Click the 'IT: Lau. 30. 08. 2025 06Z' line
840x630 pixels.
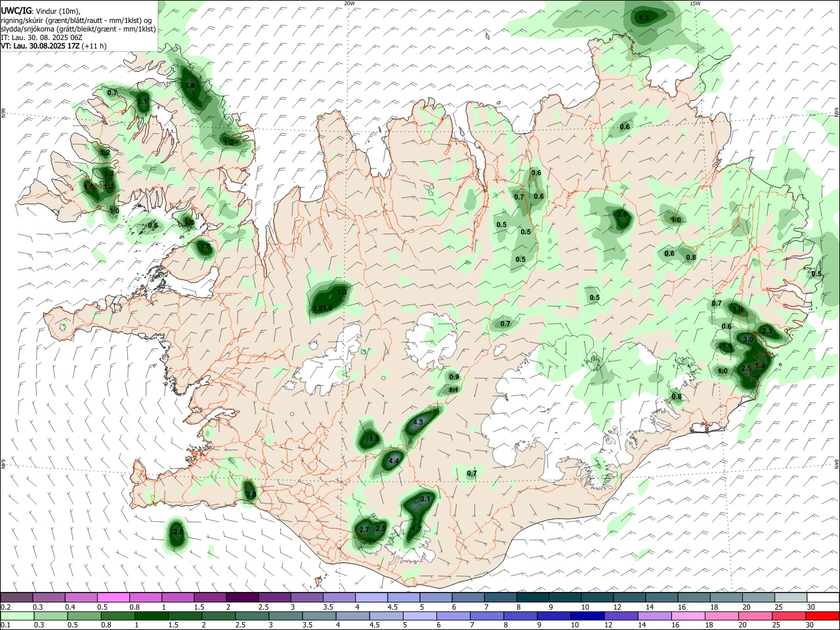[41, 37]
